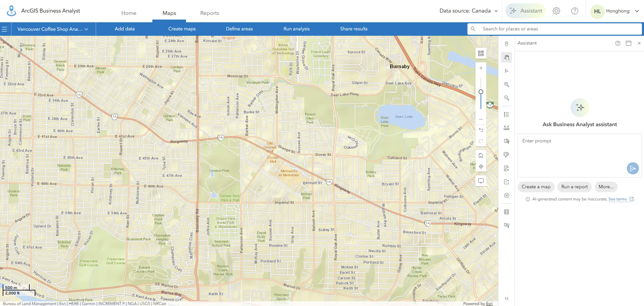Open the add document/PDF export tool

pos(507,168)
